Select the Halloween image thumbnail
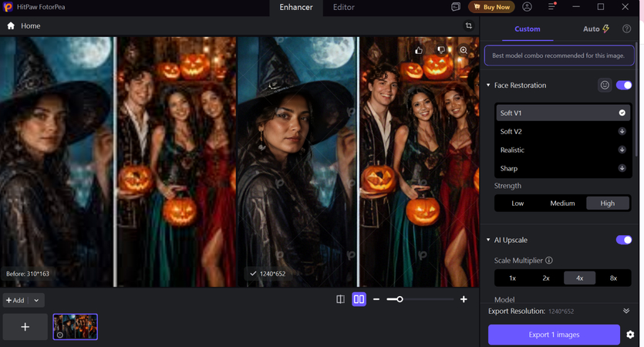This screenshot has width=644, height=347. click(75, 327)
